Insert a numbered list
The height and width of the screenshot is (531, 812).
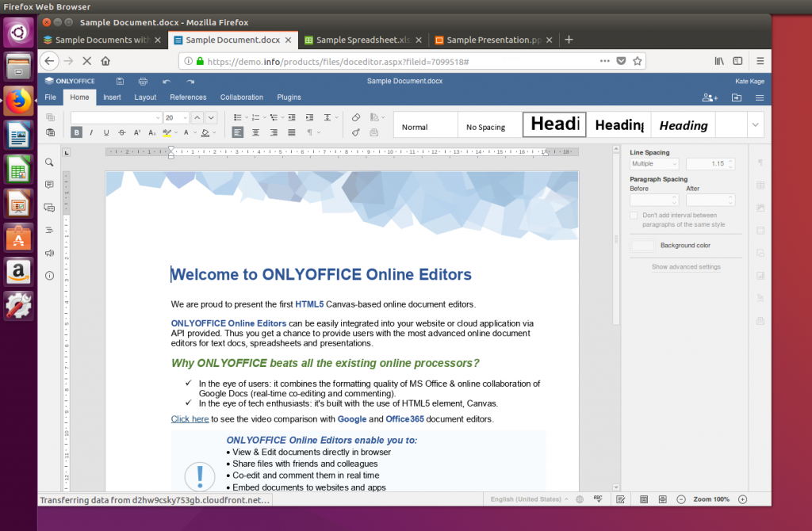255,117
